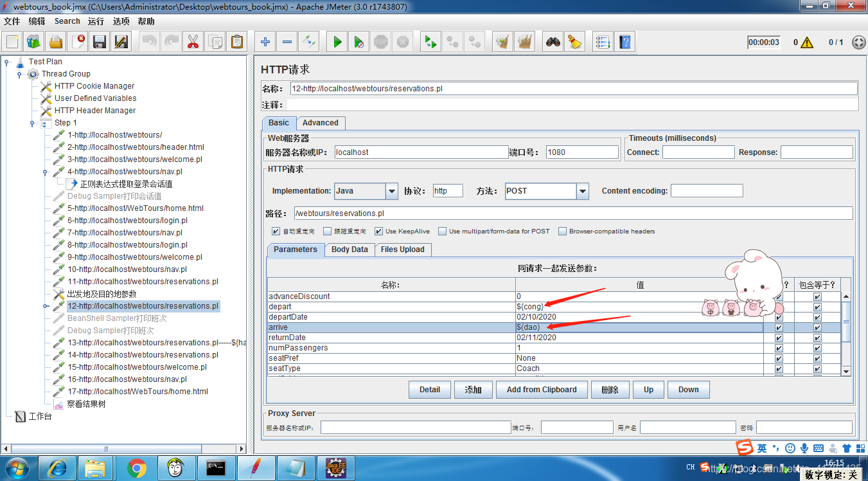Viewport: 868px width, 481px height.
Task: Open the Function Helper dialog icon
Action: point(602,42)
